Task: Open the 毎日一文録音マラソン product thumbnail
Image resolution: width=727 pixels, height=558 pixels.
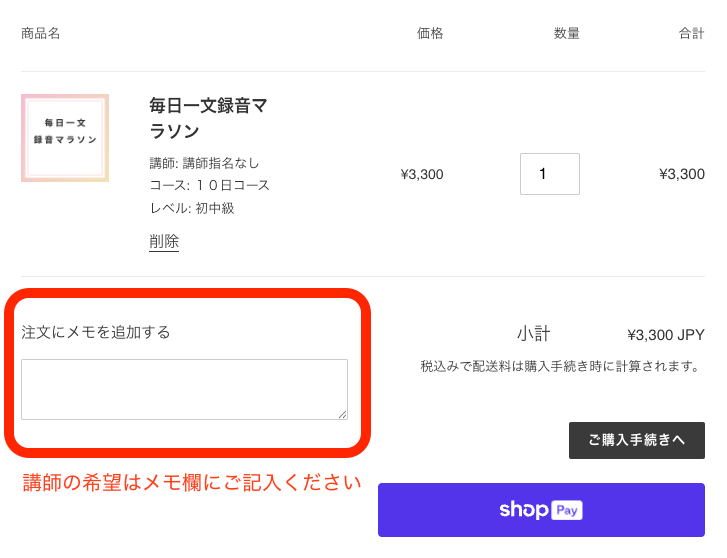Action: point(65,138)
